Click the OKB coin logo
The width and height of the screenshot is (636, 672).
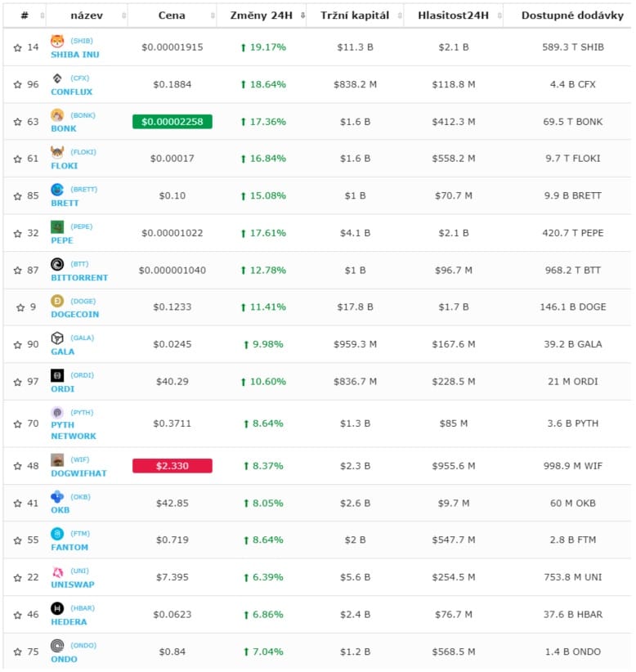57,497
